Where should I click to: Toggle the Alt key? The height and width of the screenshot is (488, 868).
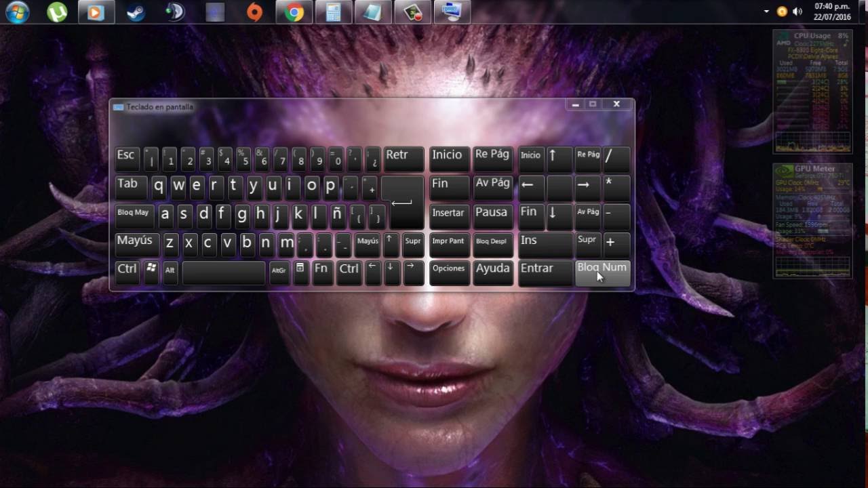coord(170,272)
